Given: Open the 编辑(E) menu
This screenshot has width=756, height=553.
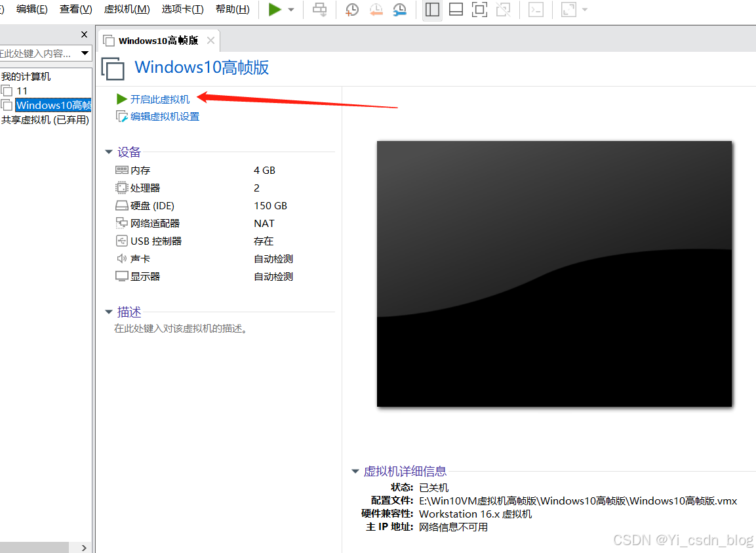Looking at the screenshot, I should click(32, 9).
